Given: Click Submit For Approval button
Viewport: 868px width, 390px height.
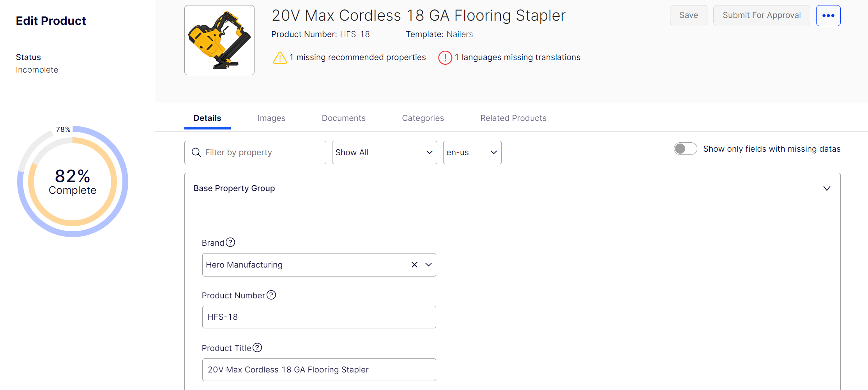Looking at the screenshot, I should click(761, 15).
